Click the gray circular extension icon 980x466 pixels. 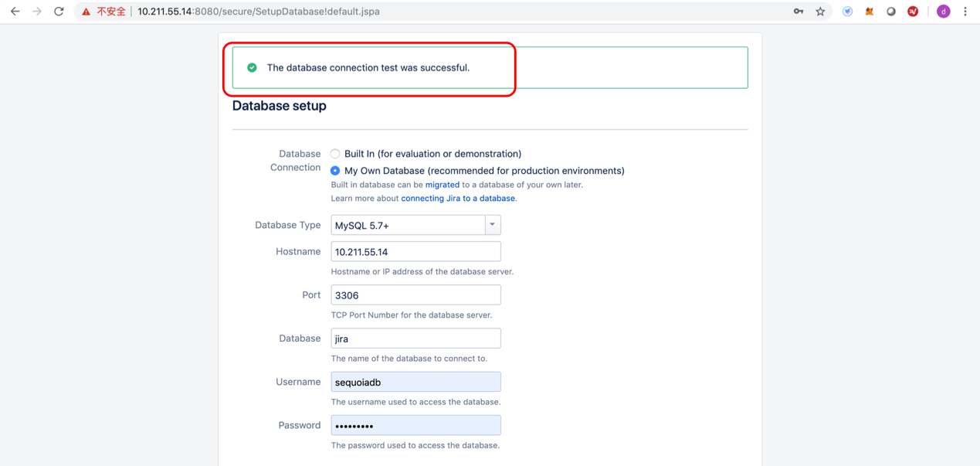(890, 12)
